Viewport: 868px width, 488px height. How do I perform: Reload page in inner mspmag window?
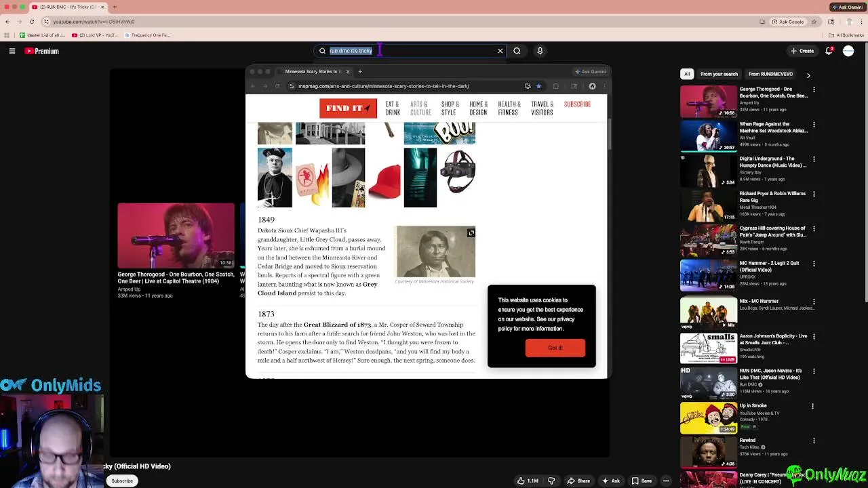click(277, 86)
